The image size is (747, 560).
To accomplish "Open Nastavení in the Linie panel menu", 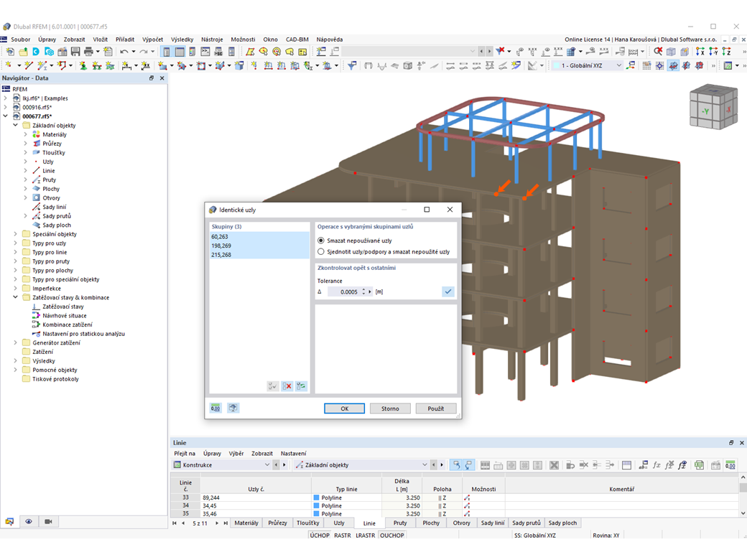I will [294, 453].
